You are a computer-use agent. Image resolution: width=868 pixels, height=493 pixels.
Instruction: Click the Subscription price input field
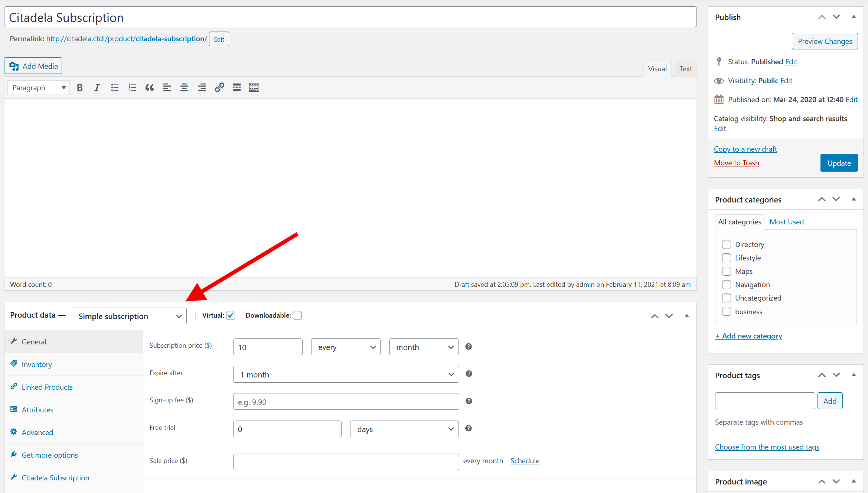tap(267, 347)
